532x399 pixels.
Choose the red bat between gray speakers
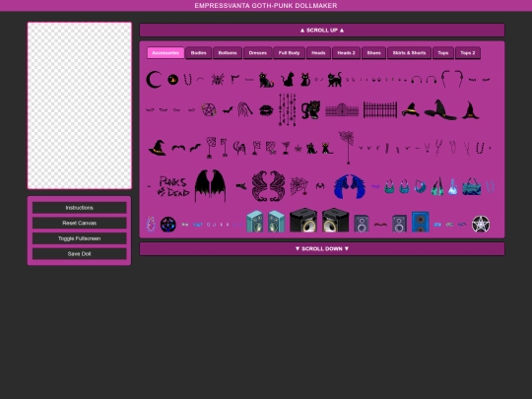tap(380, 225)
